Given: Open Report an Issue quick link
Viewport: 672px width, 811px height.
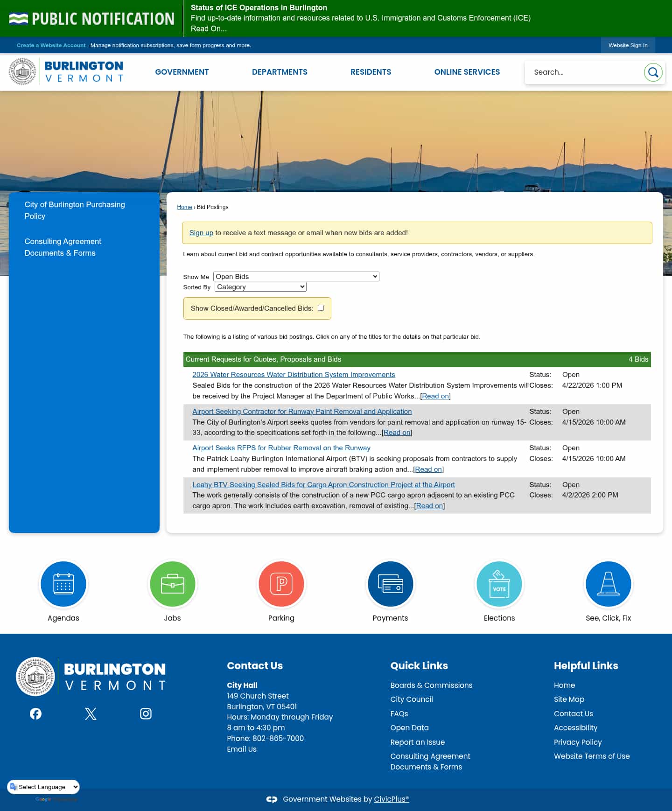Looking at the screenshot, I should coord(417,742).
